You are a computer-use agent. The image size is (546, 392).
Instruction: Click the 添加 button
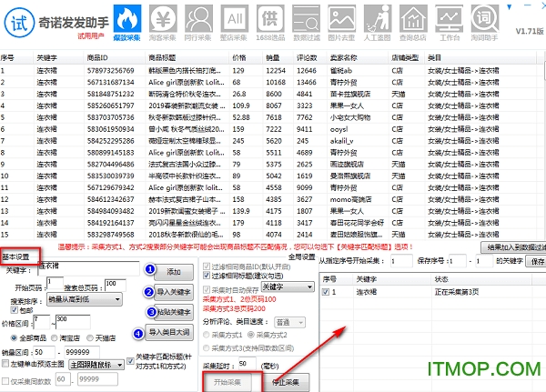coord(174,272)
